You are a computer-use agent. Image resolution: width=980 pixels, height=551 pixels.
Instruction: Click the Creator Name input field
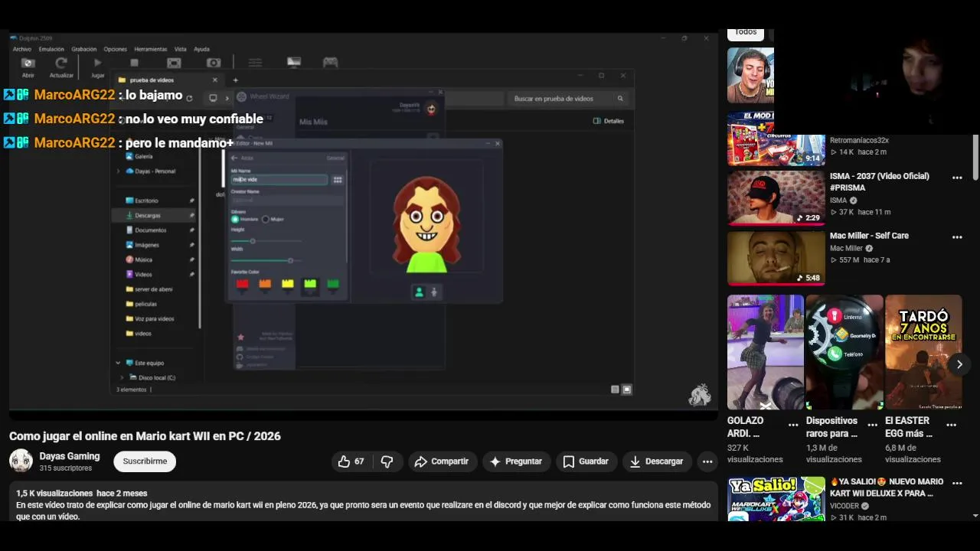[x=287, y=200]
